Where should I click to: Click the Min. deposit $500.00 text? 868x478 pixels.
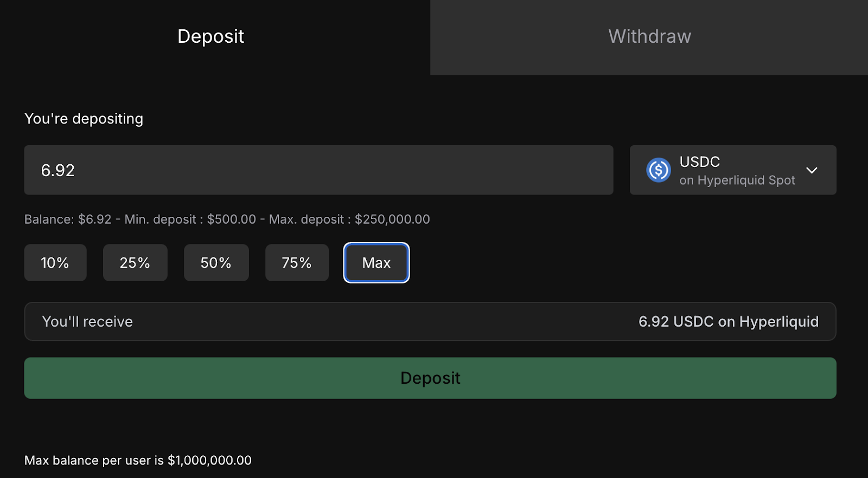pyautogui.click(x=190, y=219)
